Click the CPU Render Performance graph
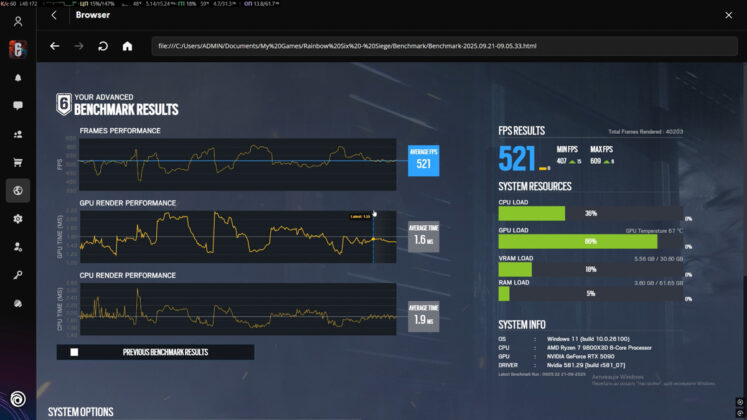Viewport: 747px width, 420px height. click(238, 310)
